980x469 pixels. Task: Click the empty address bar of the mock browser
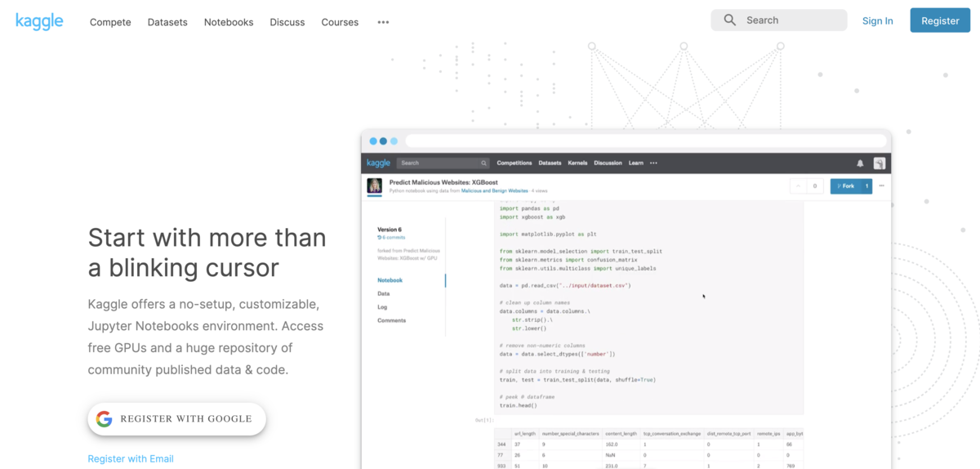tap(645, 141)
